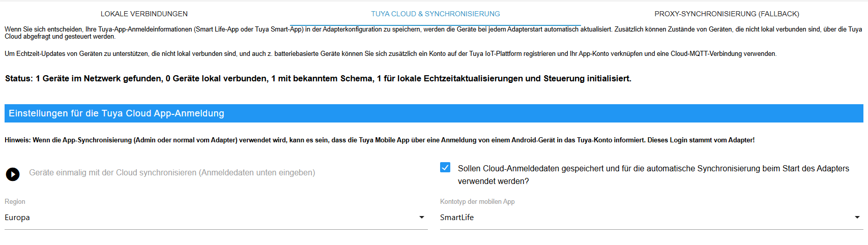
Task: Click the 'Sollen Cloud-Anmeldedaten gespeichert' checkbox label
Action: coord(653,169)
